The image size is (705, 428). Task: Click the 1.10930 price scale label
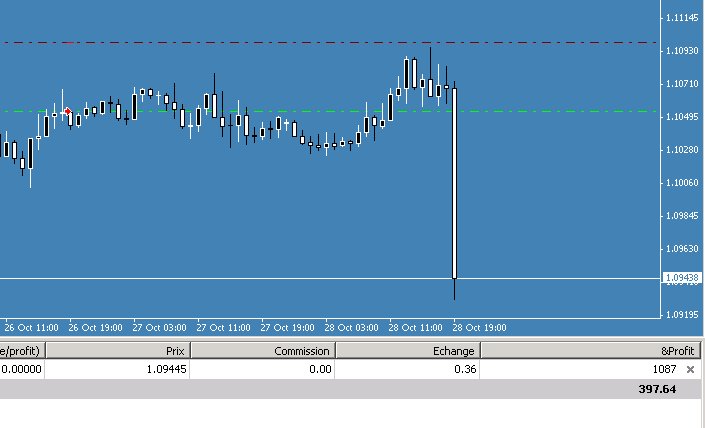click(682, 51)
